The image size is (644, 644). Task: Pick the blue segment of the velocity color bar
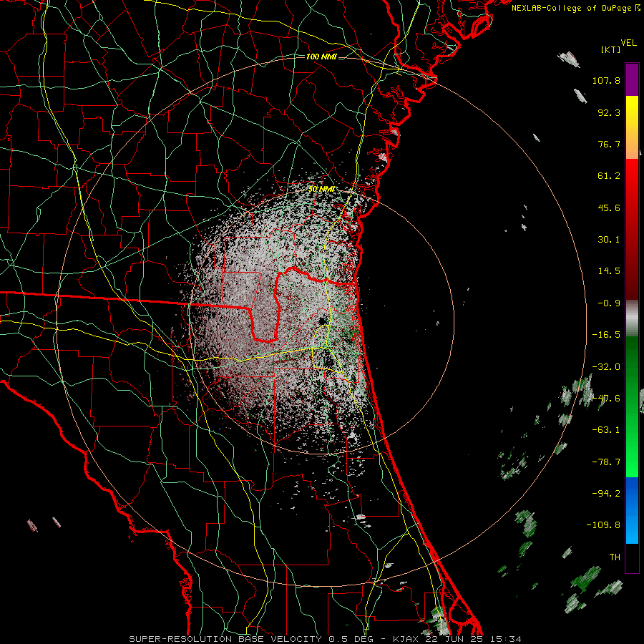coord(632,510)
